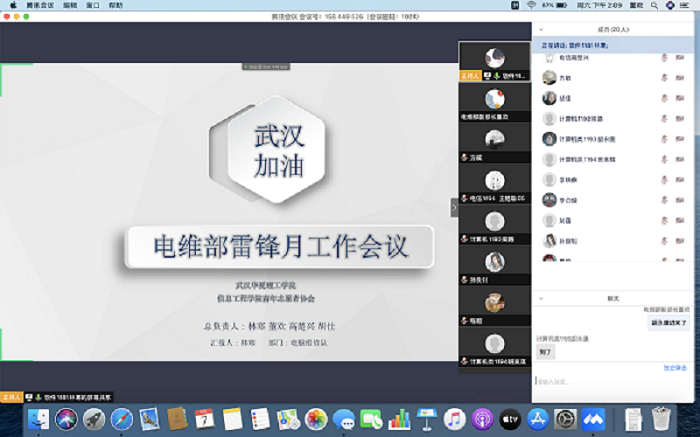This screenshot has width=700, height=437.
Task: Click camera icon beside the dark monster avatar member
Action: [x=679, y=200]
